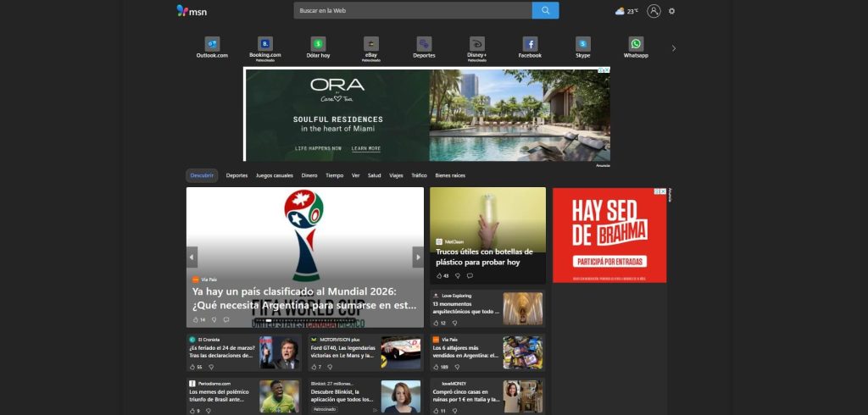Open the Skype shortcut icon

click(x=583, y=44)
